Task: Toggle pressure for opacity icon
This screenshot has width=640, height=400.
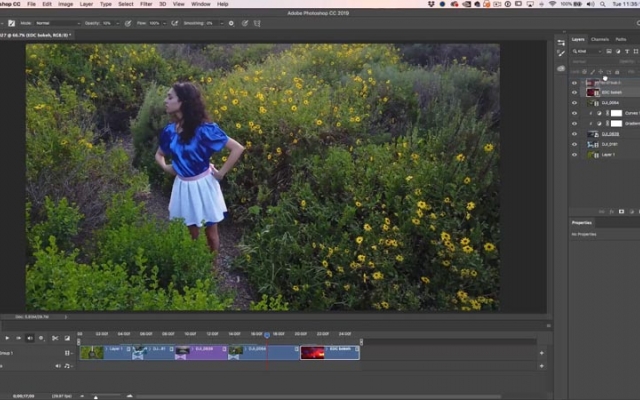Action: point(128,23)
